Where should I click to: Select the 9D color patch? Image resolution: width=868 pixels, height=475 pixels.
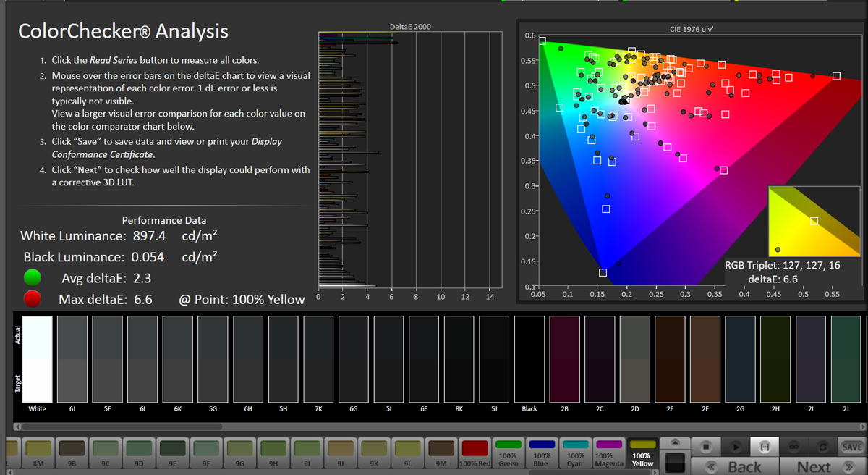(x=139, y=453)
